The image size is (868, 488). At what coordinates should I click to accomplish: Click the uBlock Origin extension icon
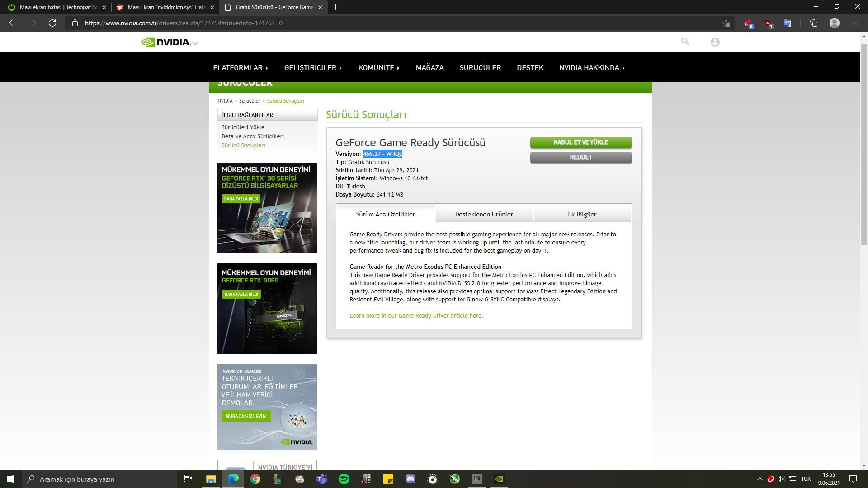(768, 23)
